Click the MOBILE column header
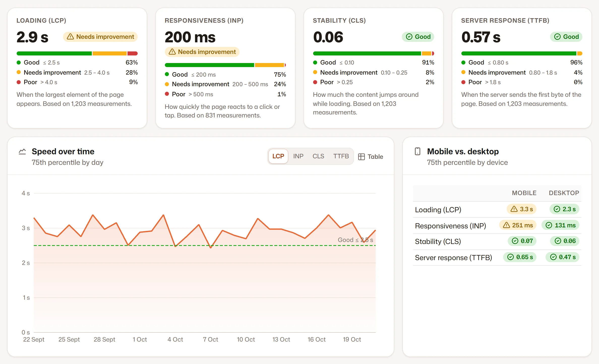The width and height of the screenshot is (599, 364). point(524,193)
